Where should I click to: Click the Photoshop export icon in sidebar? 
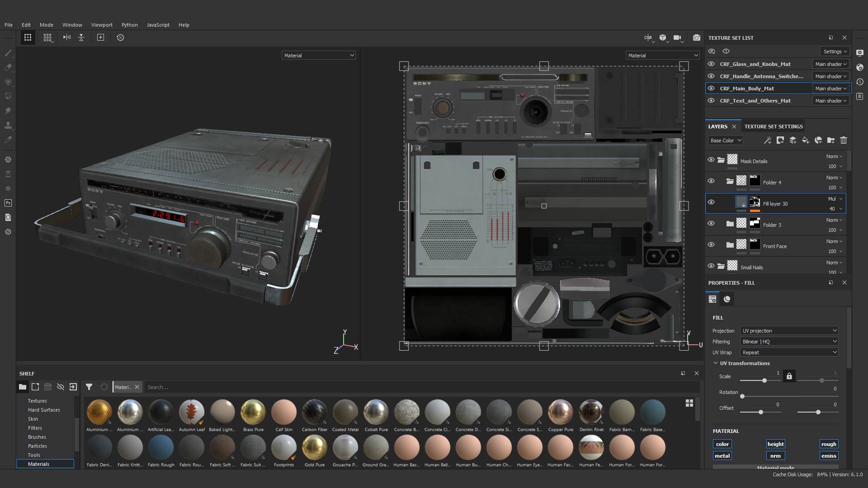point(8,203)
